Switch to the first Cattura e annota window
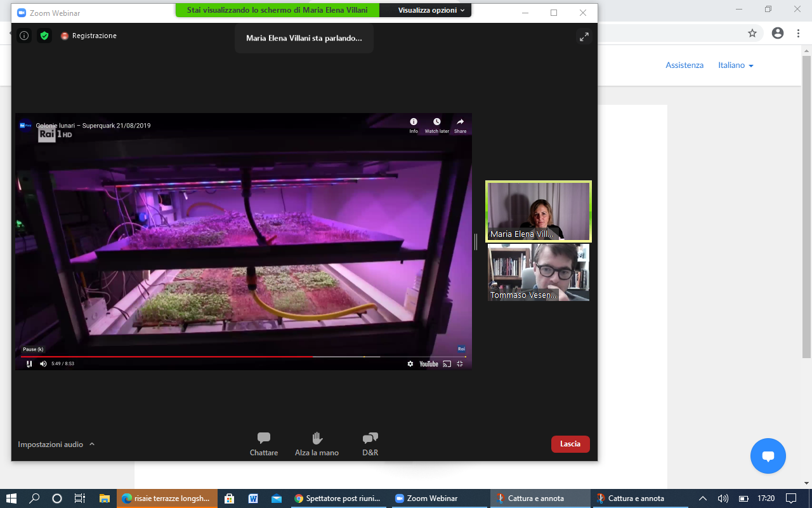 pyautogui.click(x=539, y=498)
